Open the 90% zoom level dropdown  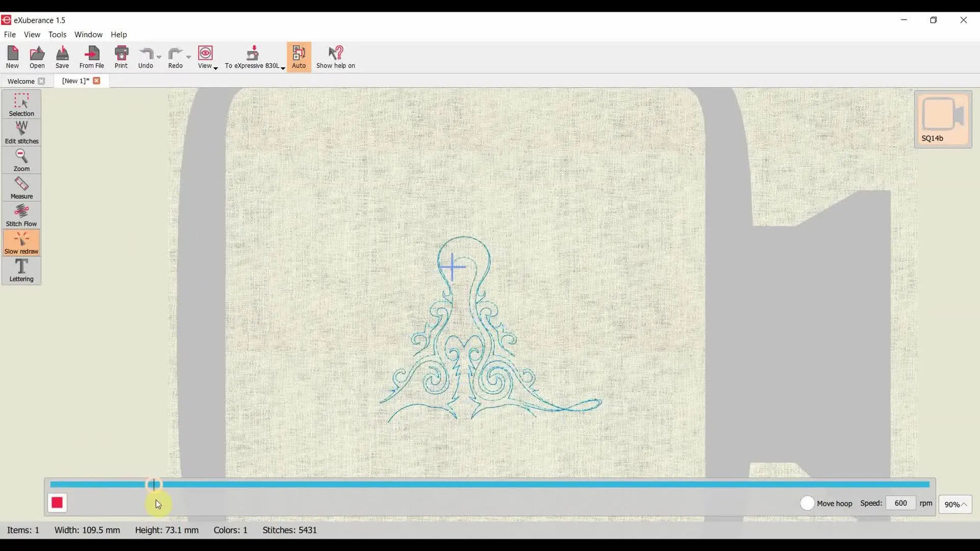tap(955, 504)
